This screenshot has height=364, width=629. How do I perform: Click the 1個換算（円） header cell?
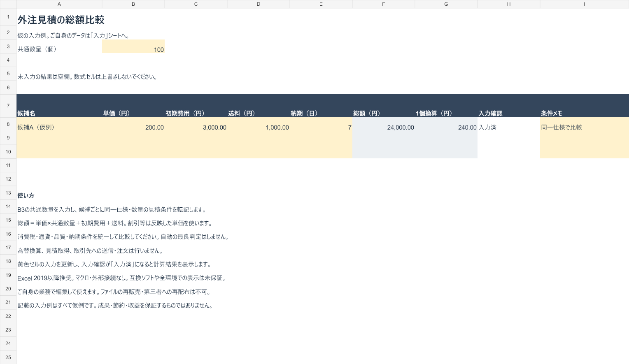[x=446, y=106]
